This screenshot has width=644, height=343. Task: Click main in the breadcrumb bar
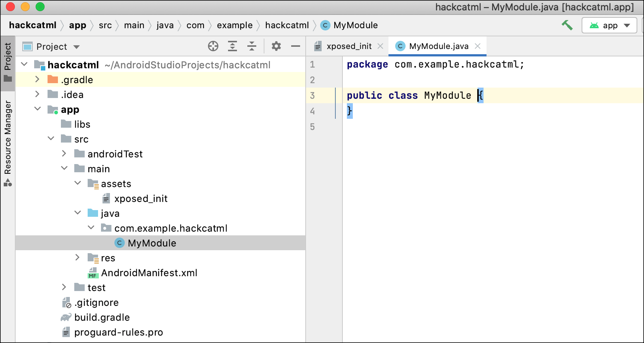tap(134, 25)
